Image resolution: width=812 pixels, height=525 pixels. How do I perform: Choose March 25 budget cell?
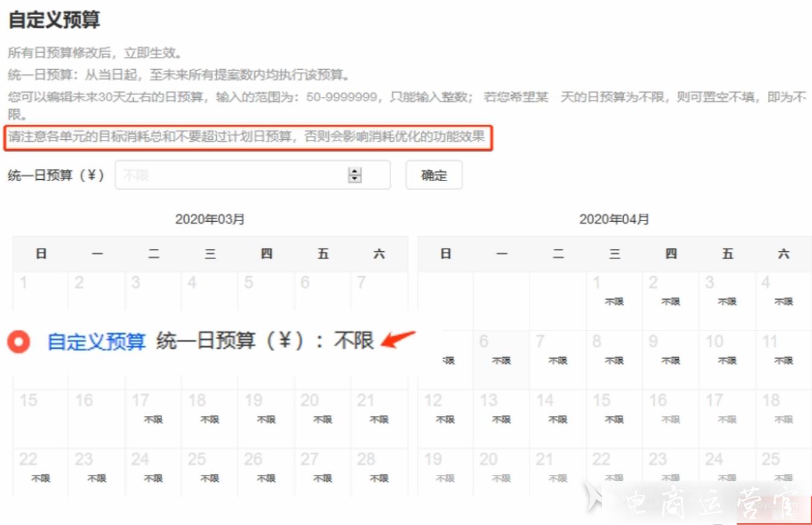coord(210,473)
